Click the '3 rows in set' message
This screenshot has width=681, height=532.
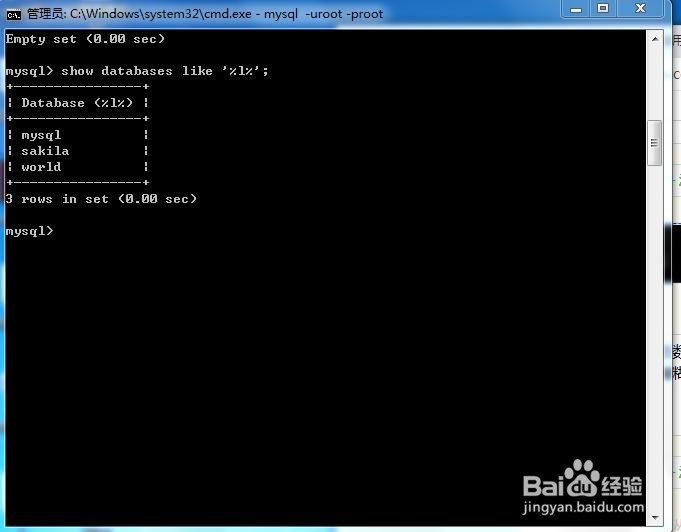[101, 199]
